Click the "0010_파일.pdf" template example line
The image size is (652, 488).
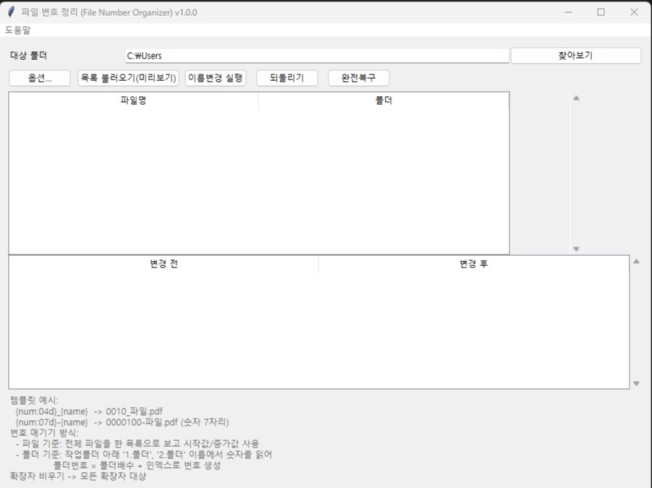pyautogui.click(x=89, y=412)
